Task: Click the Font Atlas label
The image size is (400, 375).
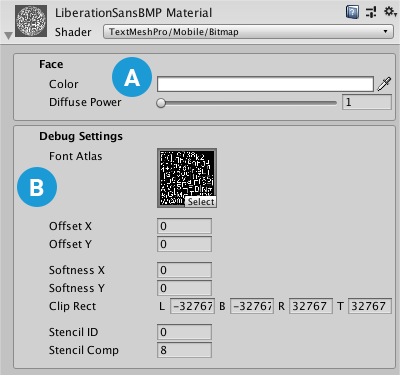Action: 76,156
